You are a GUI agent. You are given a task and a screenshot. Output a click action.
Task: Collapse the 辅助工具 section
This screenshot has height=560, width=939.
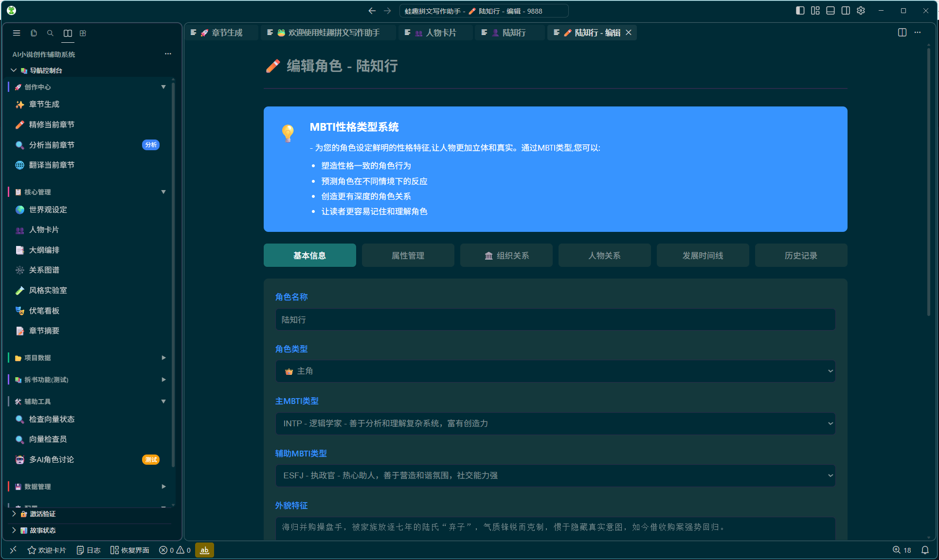pos(90,402)
